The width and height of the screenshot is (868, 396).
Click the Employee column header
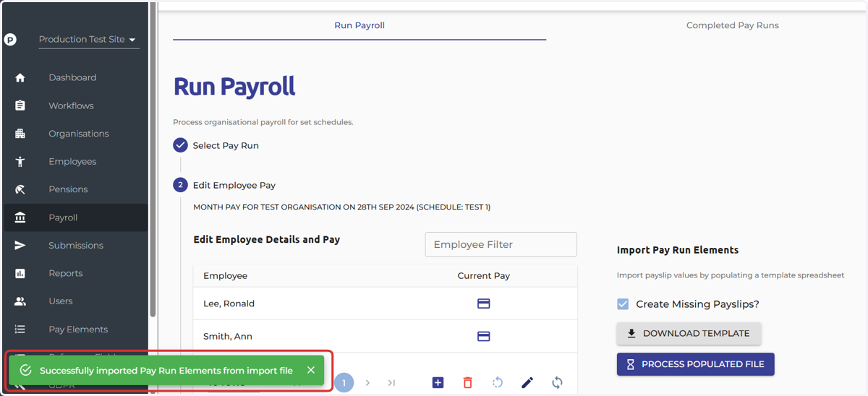[225, 276]
